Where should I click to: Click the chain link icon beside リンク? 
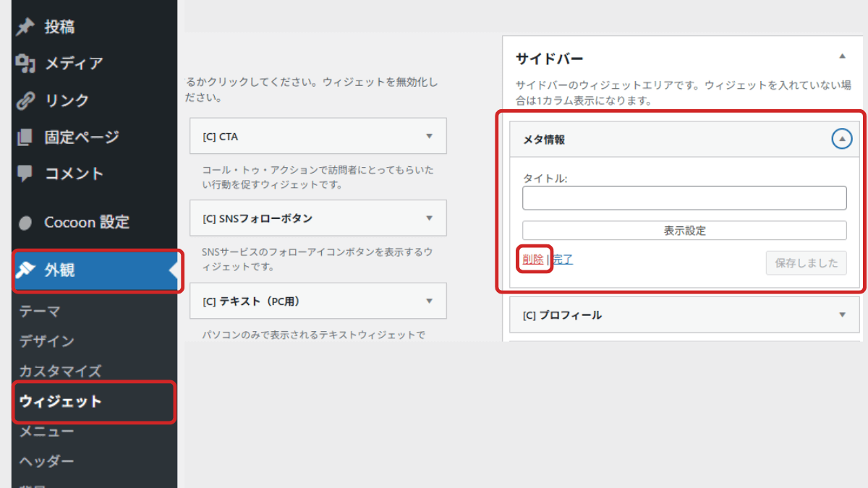(25, 100)
